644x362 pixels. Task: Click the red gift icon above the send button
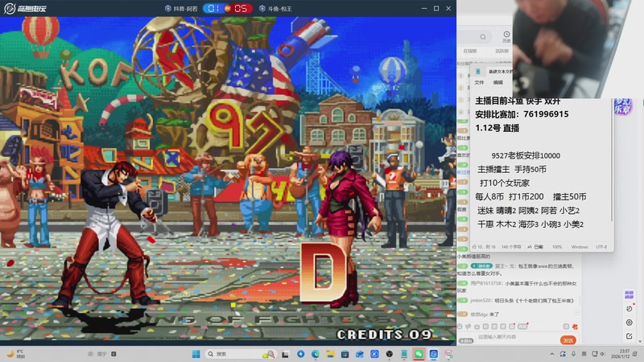point(575,327)
